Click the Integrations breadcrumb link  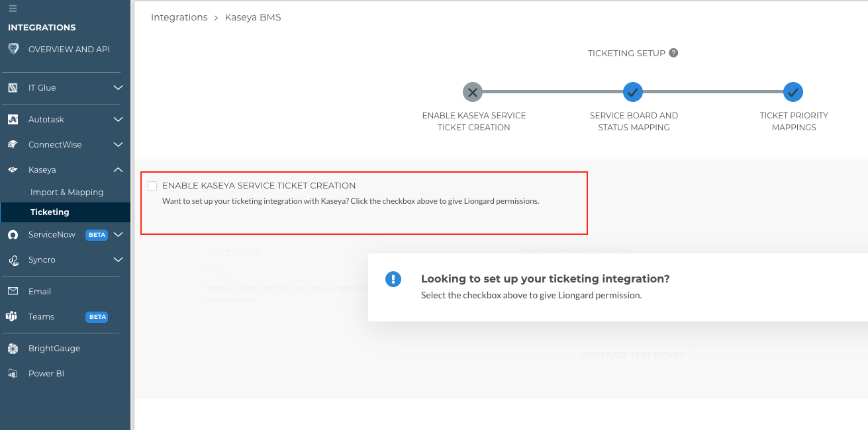pos(179,18)
